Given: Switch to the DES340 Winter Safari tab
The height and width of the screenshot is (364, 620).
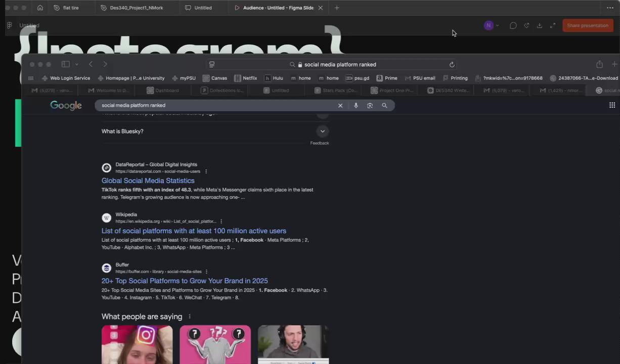Looking at the screenshot, I should click(449, 90).
